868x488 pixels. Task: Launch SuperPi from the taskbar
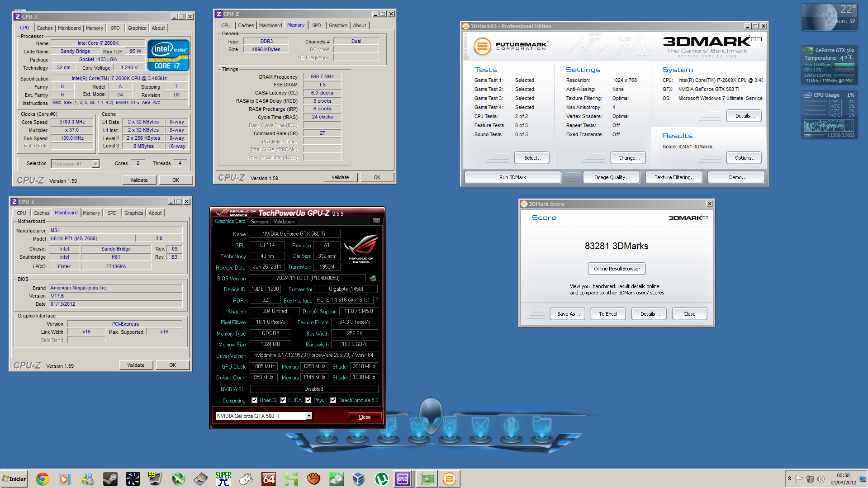click(x=223, y=479)
